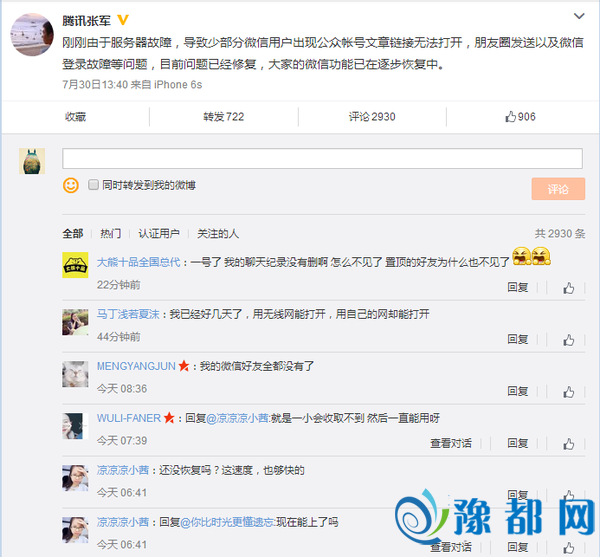
Task: Like the 还没恢复吗 comment by 凉凉凉小茜
Action: coord(569,493)
